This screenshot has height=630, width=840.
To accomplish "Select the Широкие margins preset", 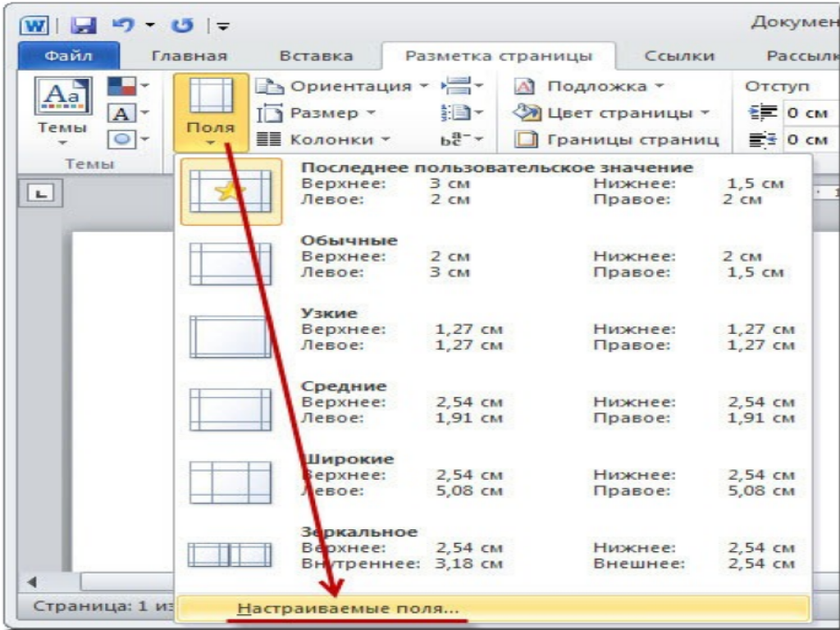I will point(493,482).
